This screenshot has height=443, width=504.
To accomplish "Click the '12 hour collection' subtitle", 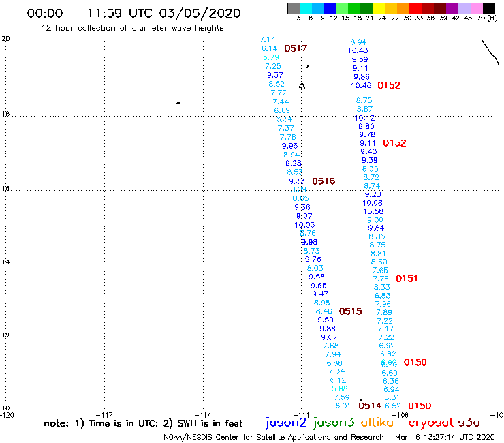I will point(132,28).
